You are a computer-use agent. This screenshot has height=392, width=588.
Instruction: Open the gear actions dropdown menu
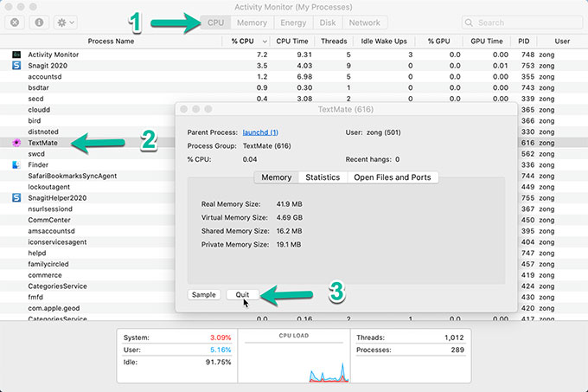66,22
